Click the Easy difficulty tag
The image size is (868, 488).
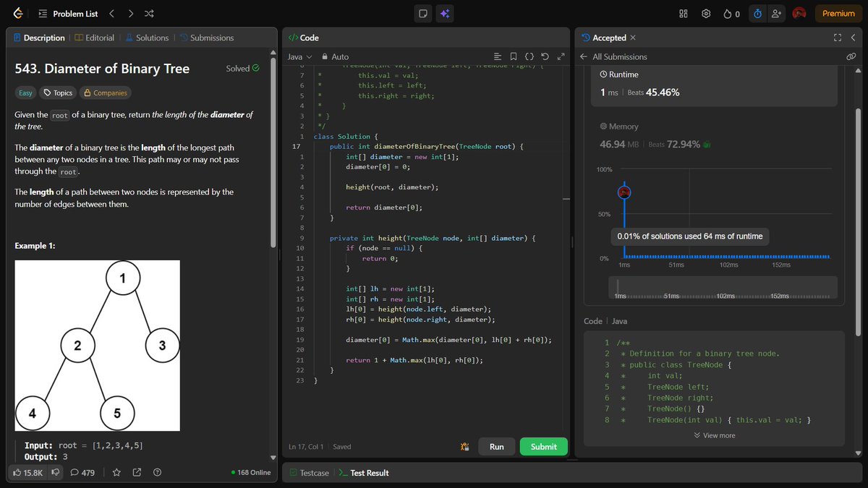25,93
